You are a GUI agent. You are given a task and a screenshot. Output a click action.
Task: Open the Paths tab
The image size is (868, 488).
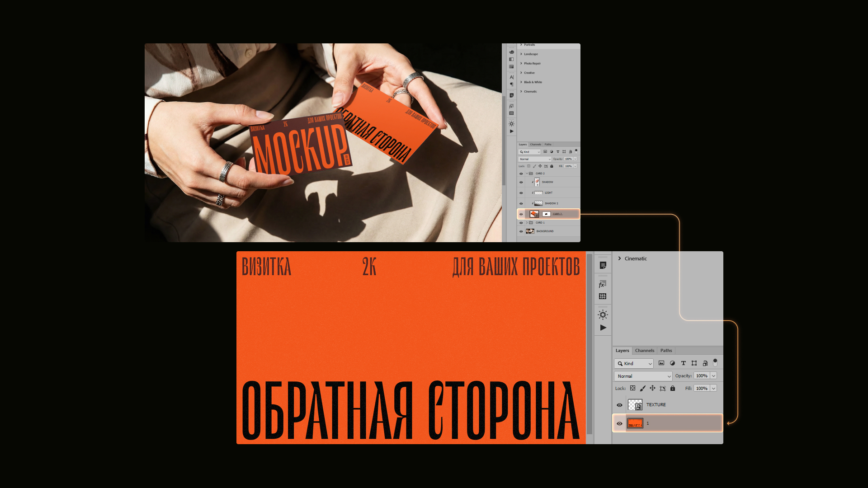[666, 351]
